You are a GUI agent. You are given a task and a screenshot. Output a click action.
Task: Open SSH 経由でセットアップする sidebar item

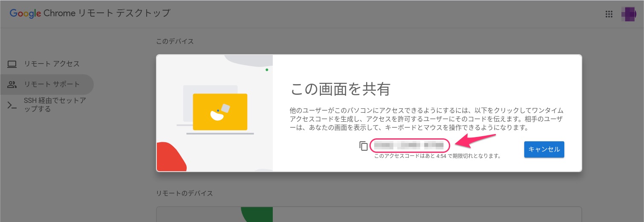tap(47, 105)
